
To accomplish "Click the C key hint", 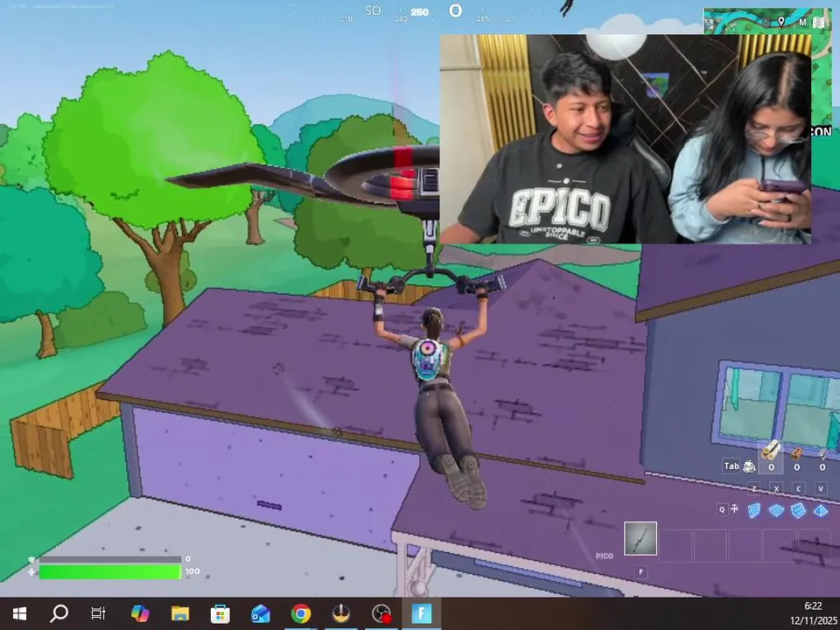I will pyautogui.click(x=798, y=488).
